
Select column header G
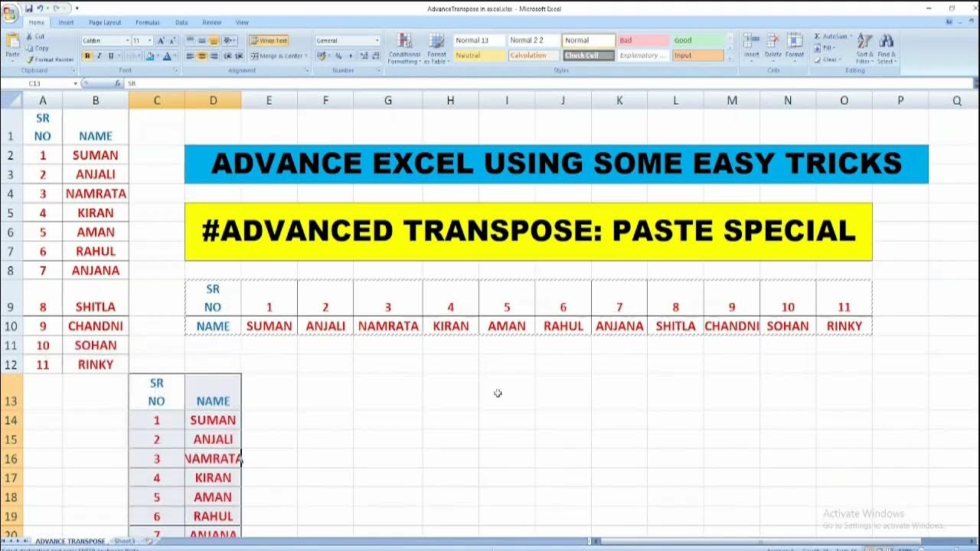[x=388, y=100]
